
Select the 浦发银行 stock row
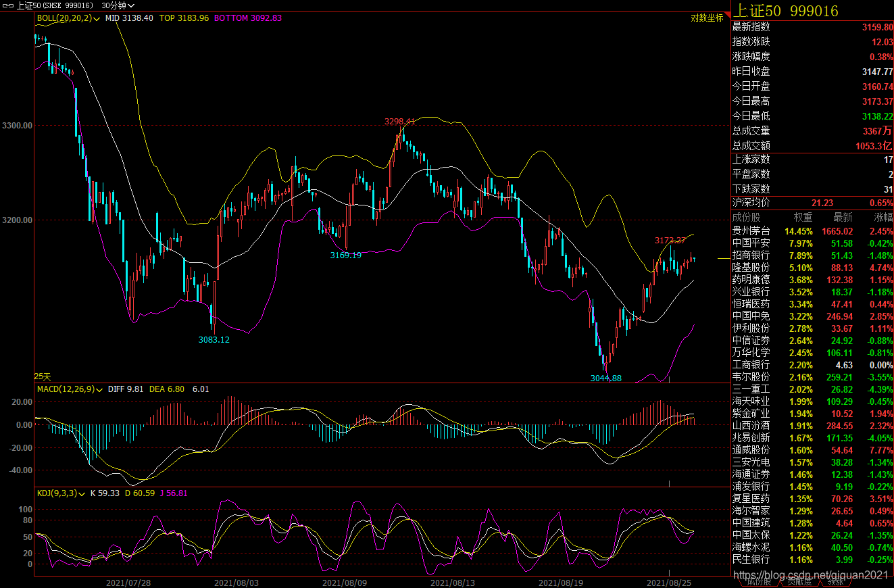pos(813,486)
